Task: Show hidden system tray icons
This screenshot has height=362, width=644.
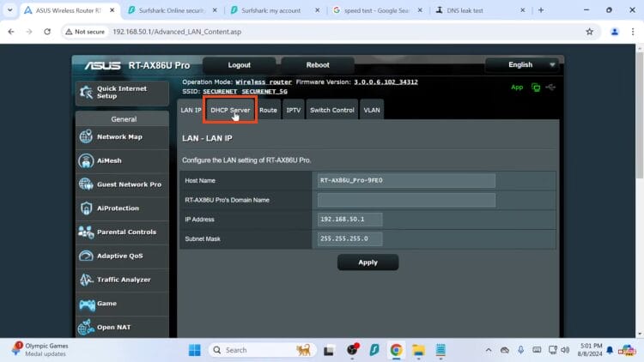Action: point(489,350)
